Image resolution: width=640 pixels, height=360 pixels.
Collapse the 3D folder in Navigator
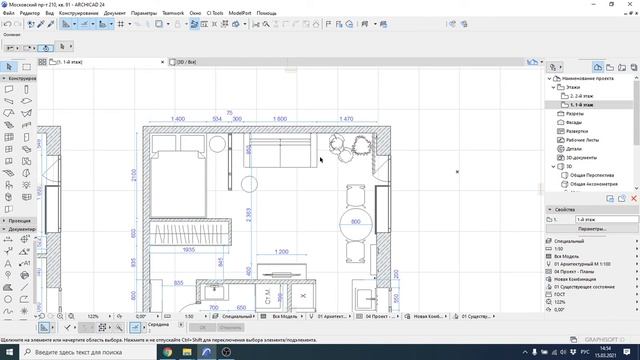point(553,167)
